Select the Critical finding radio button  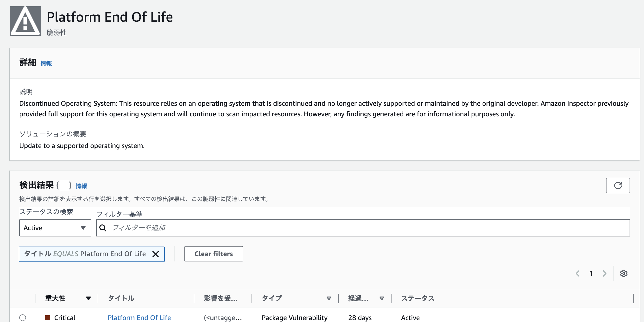point(23,317)
